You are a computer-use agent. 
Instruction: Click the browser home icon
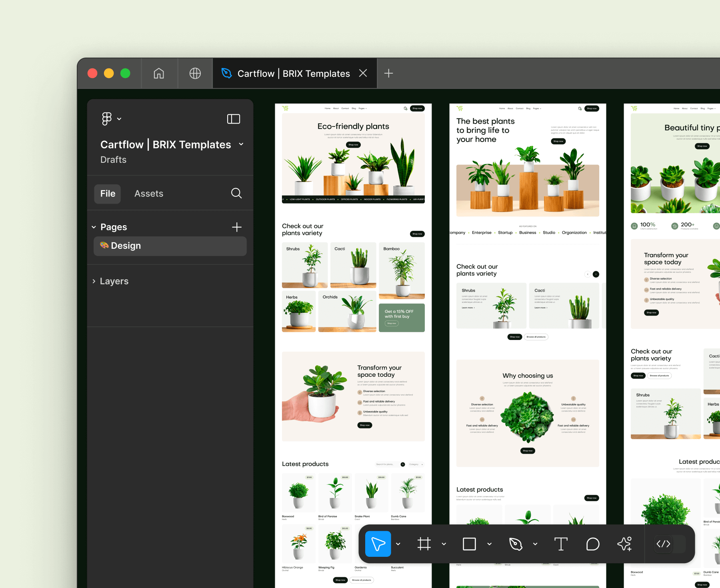coord(159,73)
